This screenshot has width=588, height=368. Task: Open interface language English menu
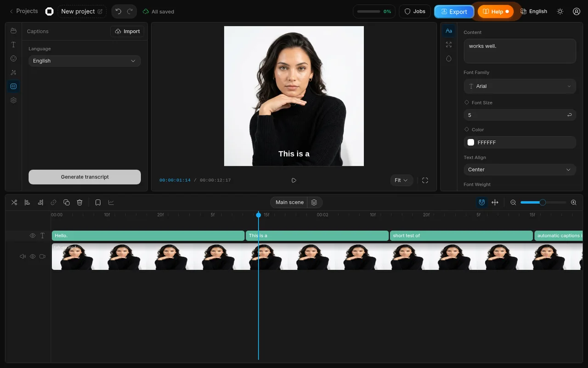[x=533, y=11]
